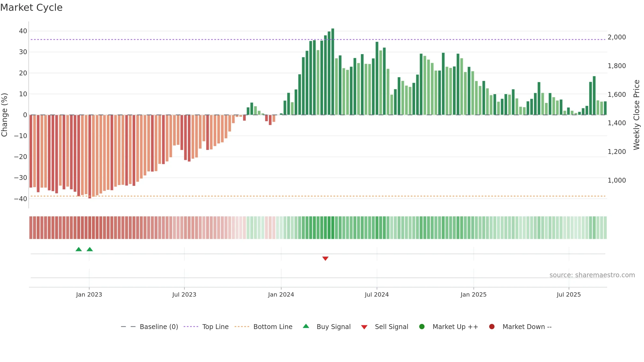Click the Market Cycle chart title

tap(31, 8)
